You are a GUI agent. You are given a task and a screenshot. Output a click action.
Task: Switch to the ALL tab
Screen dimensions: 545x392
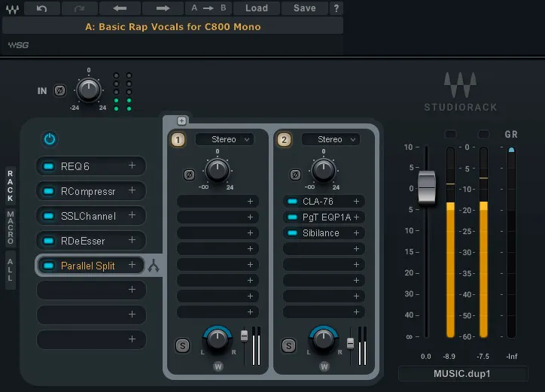pyautogui.click(x=11, y=270)
